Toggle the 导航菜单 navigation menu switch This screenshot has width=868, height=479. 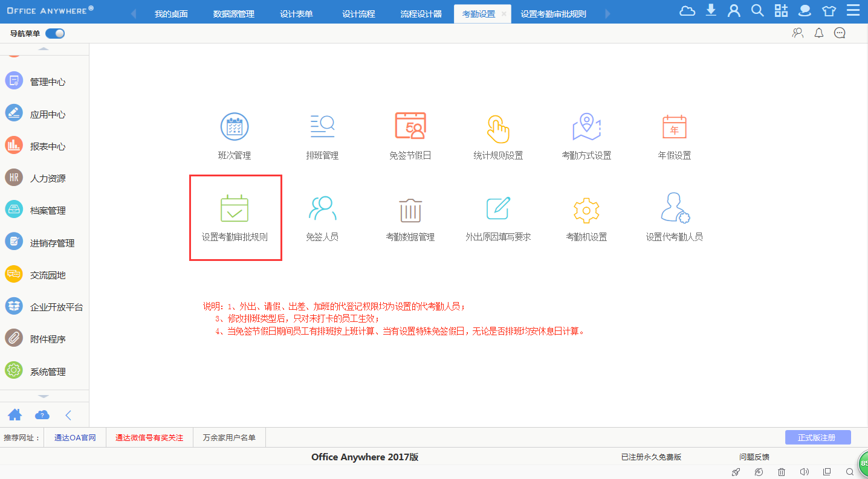[x=55, y=34]
